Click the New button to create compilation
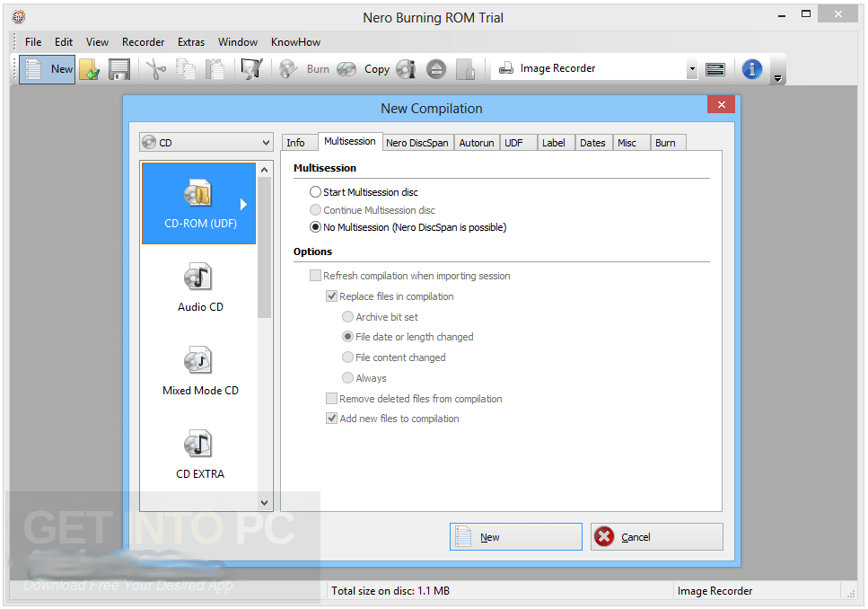This screenshot has width=868, height=609. (515, 536)
